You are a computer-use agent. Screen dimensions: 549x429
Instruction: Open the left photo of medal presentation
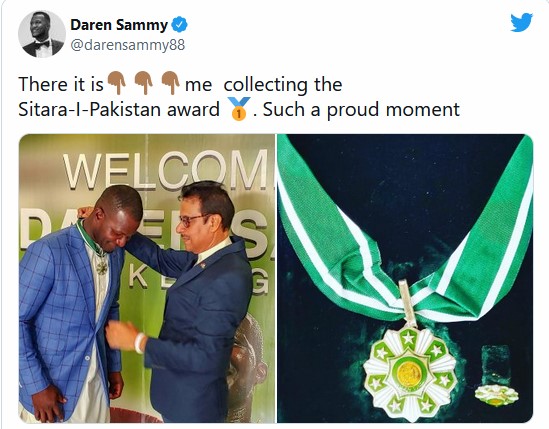pos(147,278)
